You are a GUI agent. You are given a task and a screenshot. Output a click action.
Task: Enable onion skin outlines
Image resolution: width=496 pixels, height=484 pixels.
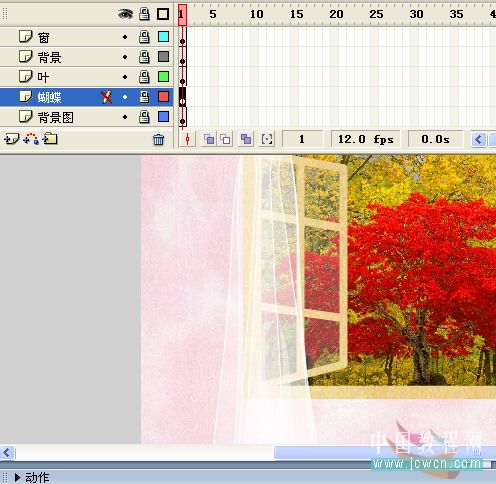point(226,139)
